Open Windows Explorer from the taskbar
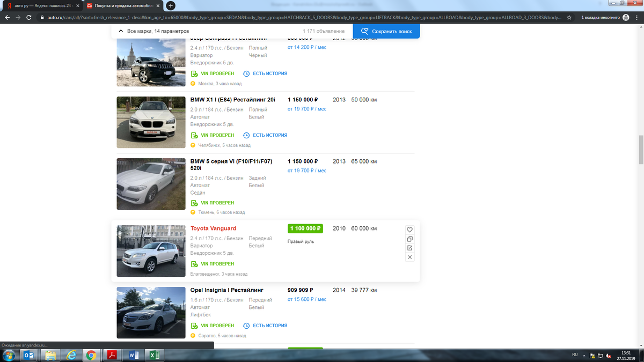This screenshot has height=362, width=644. pos(50,355)
